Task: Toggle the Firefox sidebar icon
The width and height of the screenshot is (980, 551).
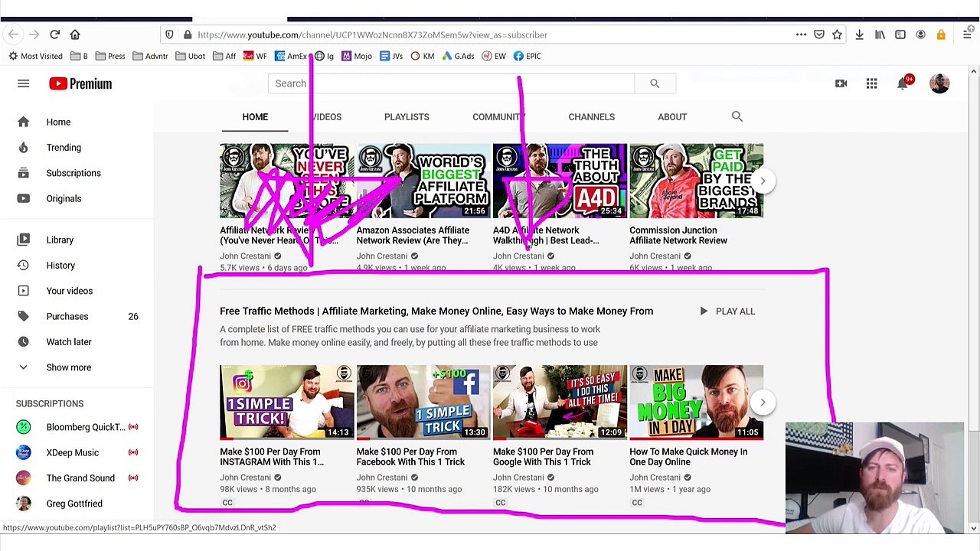Action: point(900,34)
